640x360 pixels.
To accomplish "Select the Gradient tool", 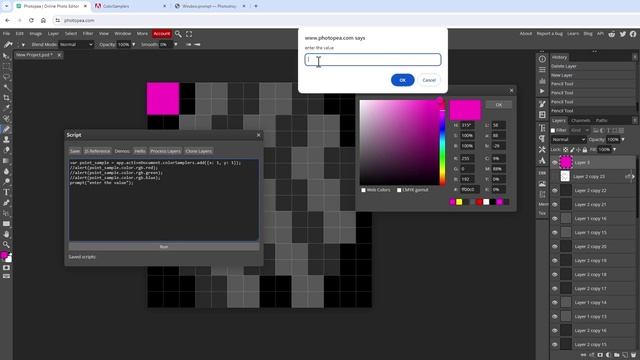I will point(6,161).
